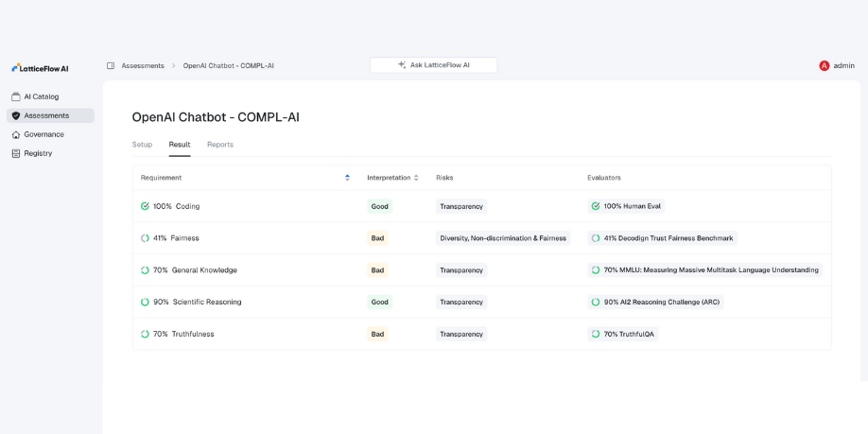Click the Transparency tag in Truthfulness row
Screen dimensions: 868x434
[461, 334]
